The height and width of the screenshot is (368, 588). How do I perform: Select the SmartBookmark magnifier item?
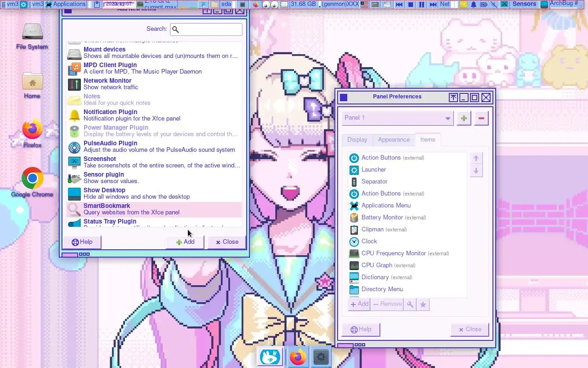[x=154, y=209]
